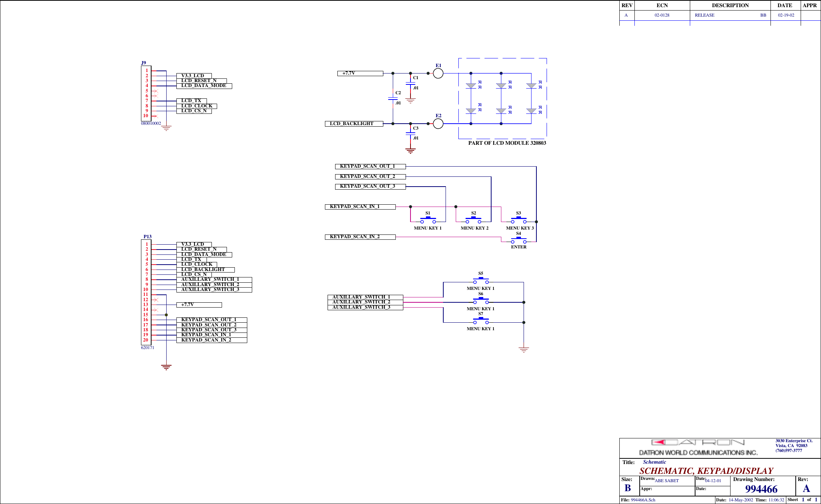Select AUXILLARY_SWITCH_2 label near S6
Screen dimensions: 821x504
click(365, 302)
